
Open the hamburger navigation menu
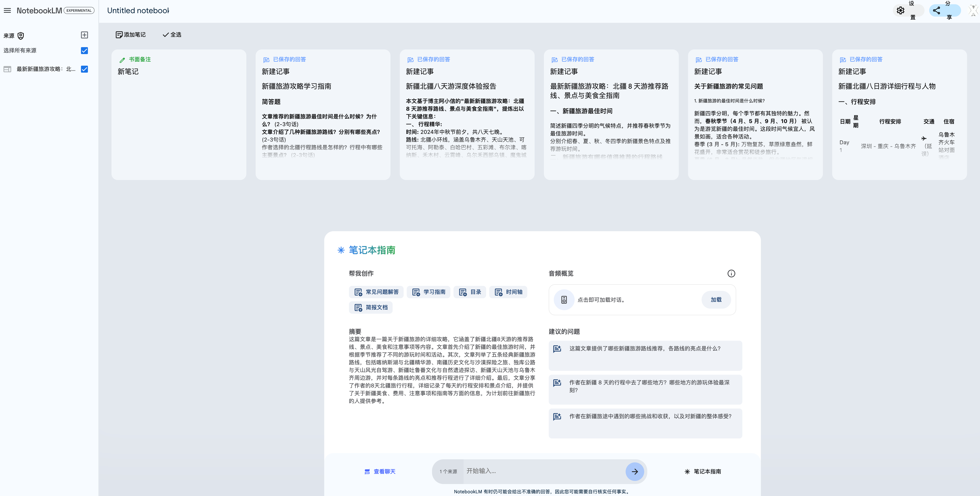coord(7,11)
